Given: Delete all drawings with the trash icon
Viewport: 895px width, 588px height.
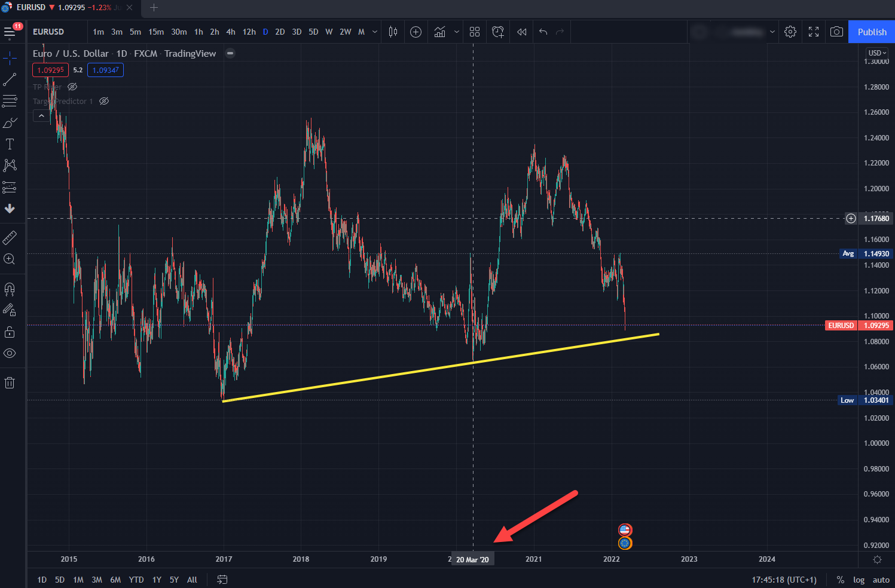Looking at the screenshot, I should pos(10,382).
